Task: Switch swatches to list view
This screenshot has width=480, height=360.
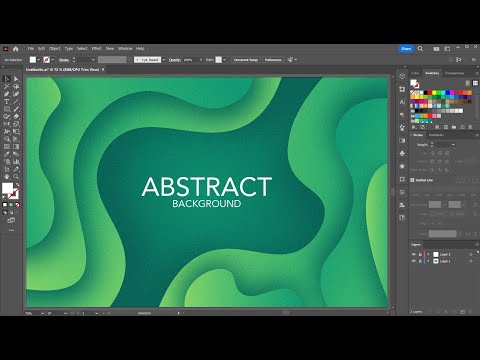Action: (x=468, y=83)
